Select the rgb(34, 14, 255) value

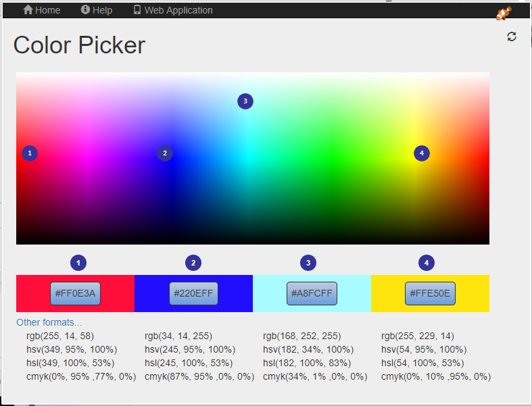[x=178, y=336]
